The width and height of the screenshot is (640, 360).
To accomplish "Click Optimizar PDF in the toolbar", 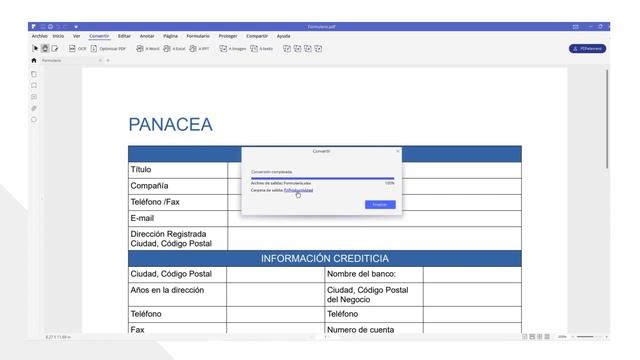I will tap(108, 49).
